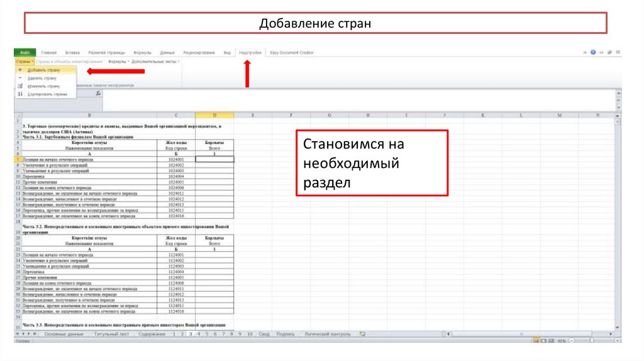Click heading Часть 3.1. Зарубежным филиалам
The width and height of the screenshot is (644, 361).
click(x=78, y=136)
